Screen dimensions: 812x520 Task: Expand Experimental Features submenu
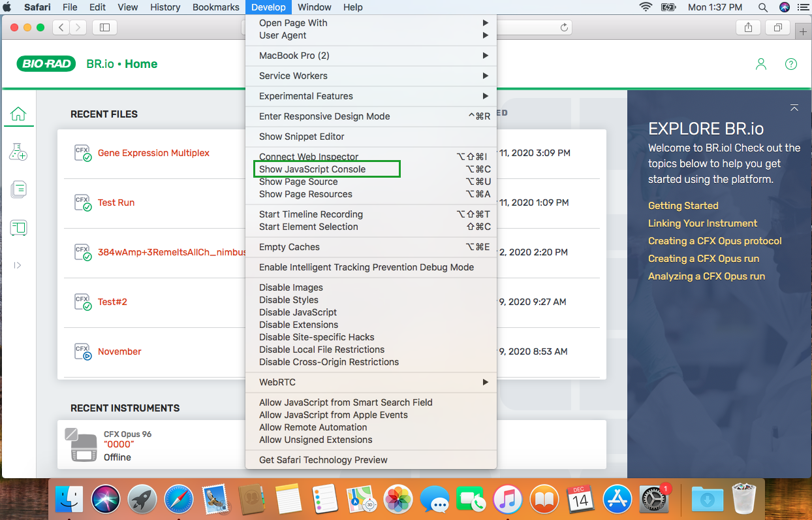[x=371, y=96]
